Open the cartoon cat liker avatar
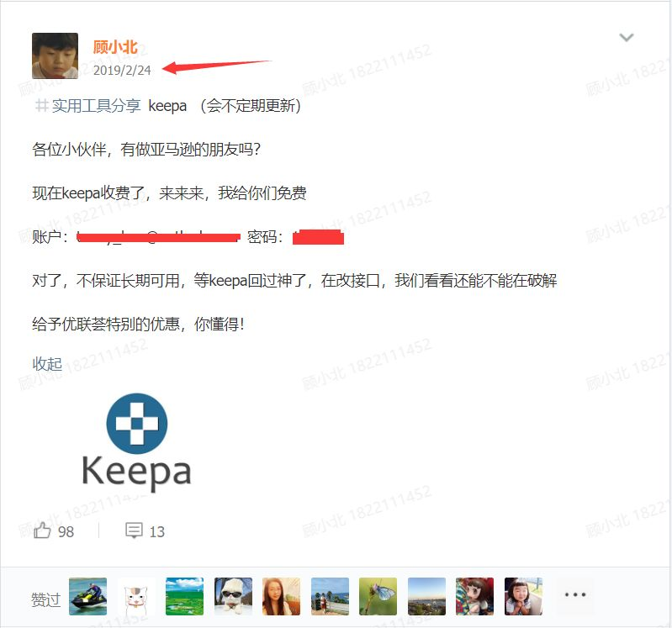The height and width of the screenshot is (628, 672). coord(136,596)
